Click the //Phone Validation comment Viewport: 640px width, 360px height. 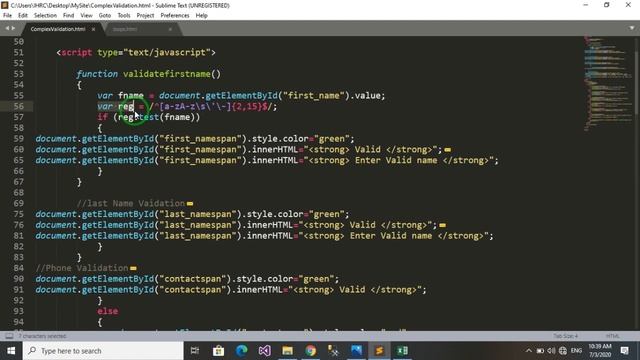(x=82, y=268)
